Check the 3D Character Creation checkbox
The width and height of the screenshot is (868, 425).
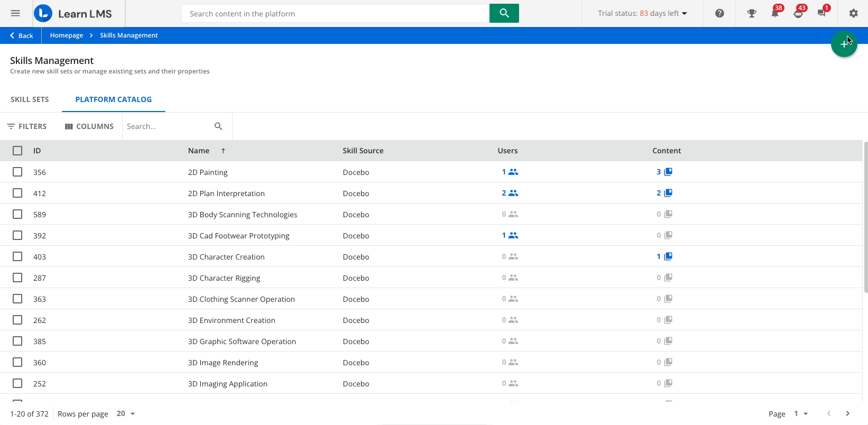pos(17,256)
